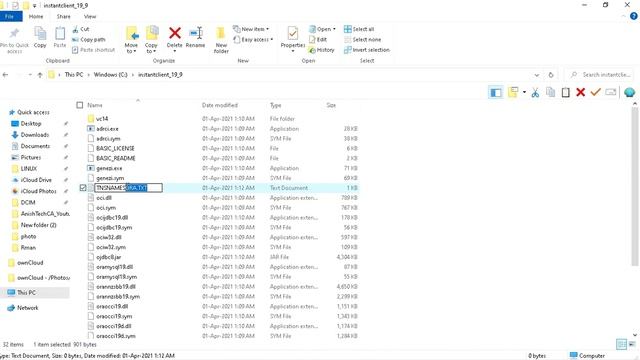Sort by the Size column header
640x360 pixels.
[x=331, y=105]
